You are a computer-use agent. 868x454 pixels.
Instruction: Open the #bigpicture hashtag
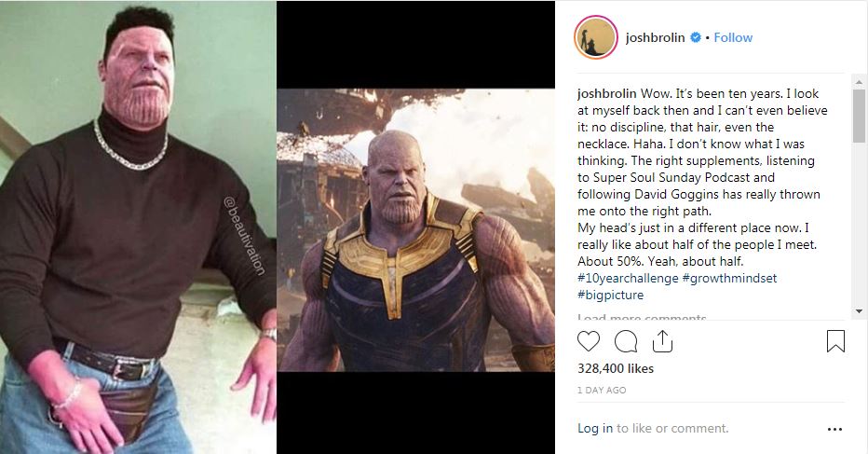click(x=611, y=295)
